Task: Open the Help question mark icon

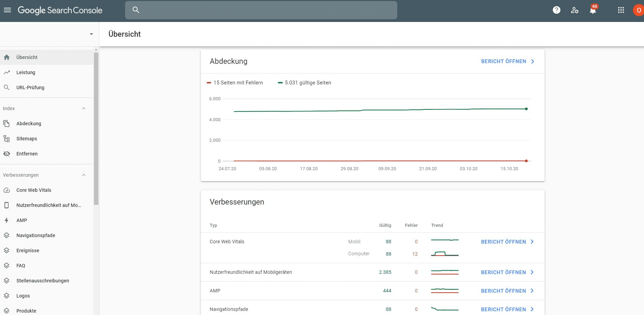Action: pos(557,10)
